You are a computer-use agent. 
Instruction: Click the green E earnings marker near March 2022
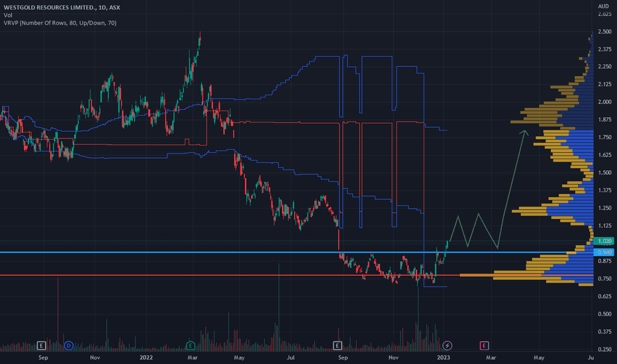coord(191,346)
